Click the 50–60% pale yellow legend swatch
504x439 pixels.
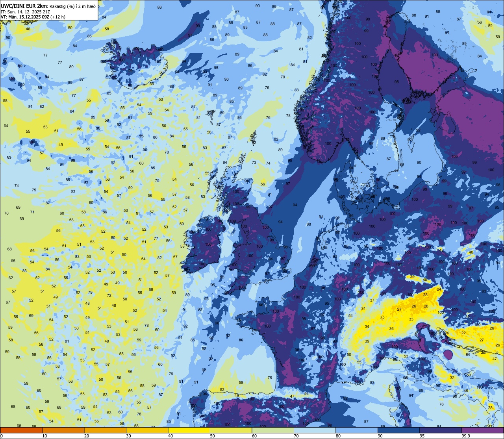click(x=231, y=430)
